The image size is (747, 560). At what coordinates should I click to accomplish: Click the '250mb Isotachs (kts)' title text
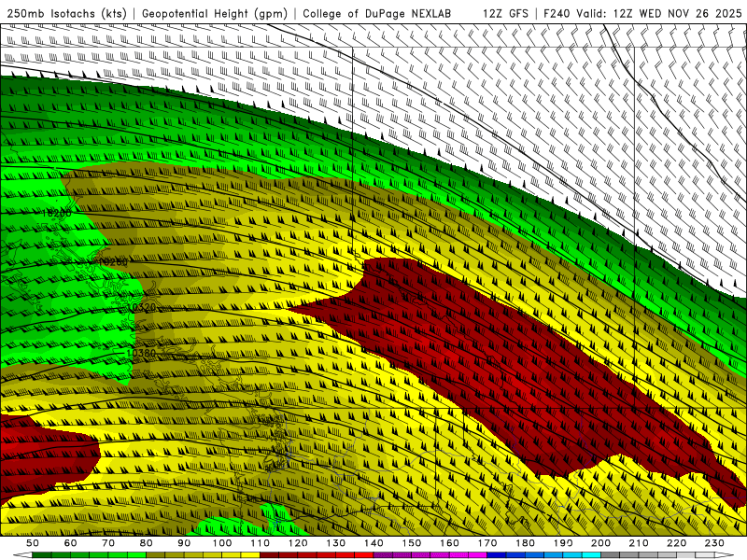coord(66,13)
